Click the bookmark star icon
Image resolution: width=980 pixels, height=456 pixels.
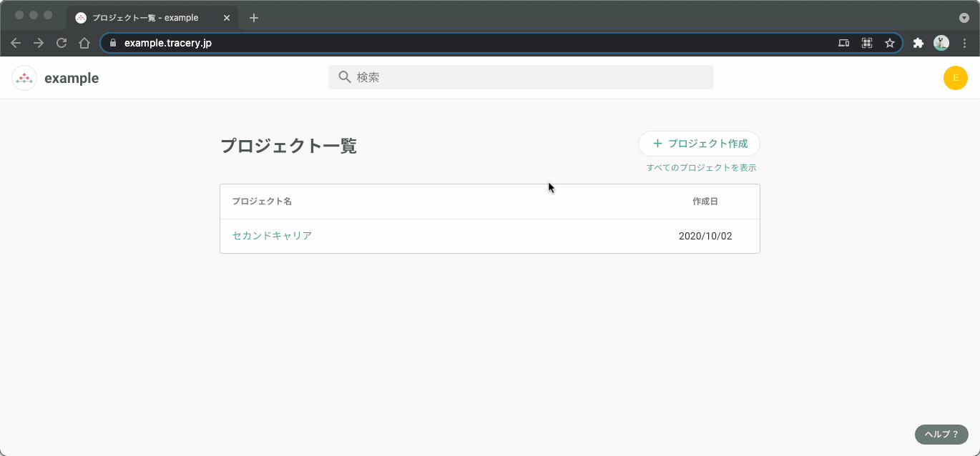pyautogui.click(x=890, y=43)
